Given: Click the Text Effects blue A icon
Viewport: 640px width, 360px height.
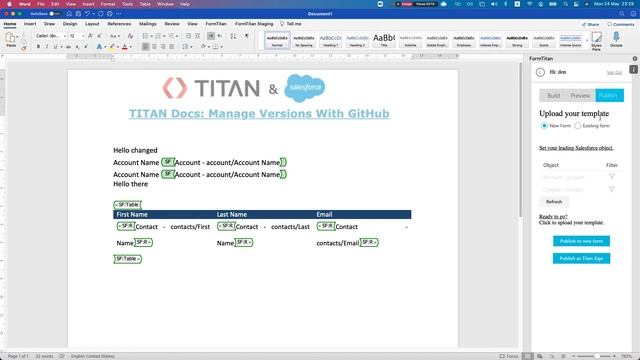Looking at the screenshot, I should tap(99, 47).
